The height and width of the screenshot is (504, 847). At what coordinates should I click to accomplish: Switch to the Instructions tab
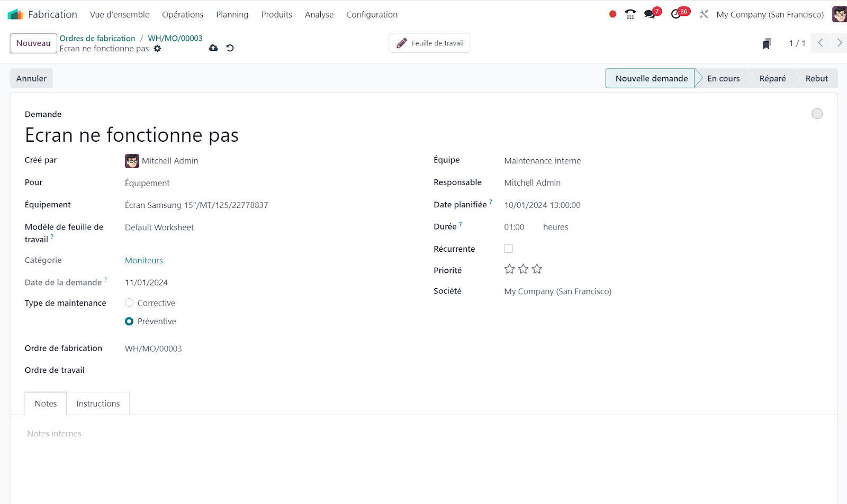pos(98,404)
